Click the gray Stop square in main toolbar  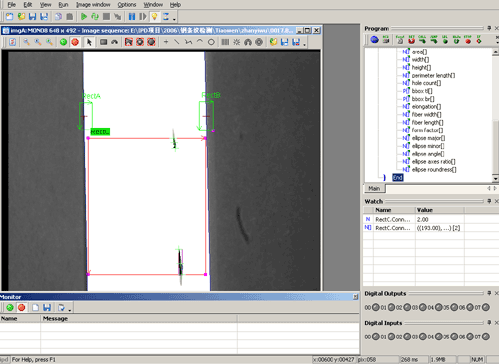106,16
